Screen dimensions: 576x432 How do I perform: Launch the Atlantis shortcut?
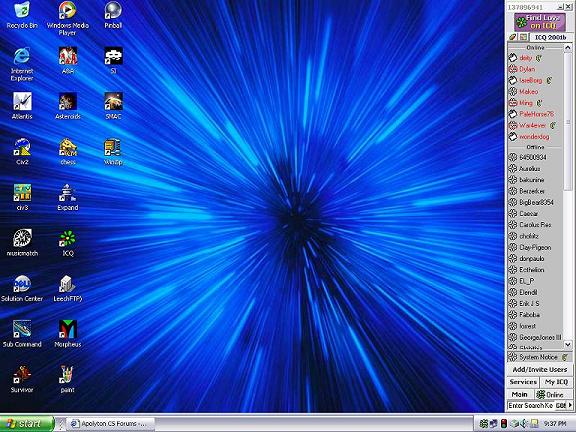22,106
